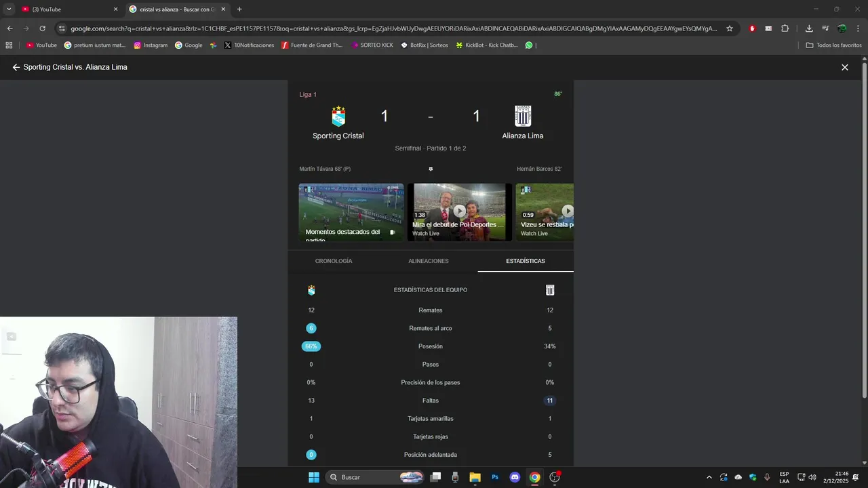Open the red extension icon
868x488 pixels.
(x=752, y=28)
